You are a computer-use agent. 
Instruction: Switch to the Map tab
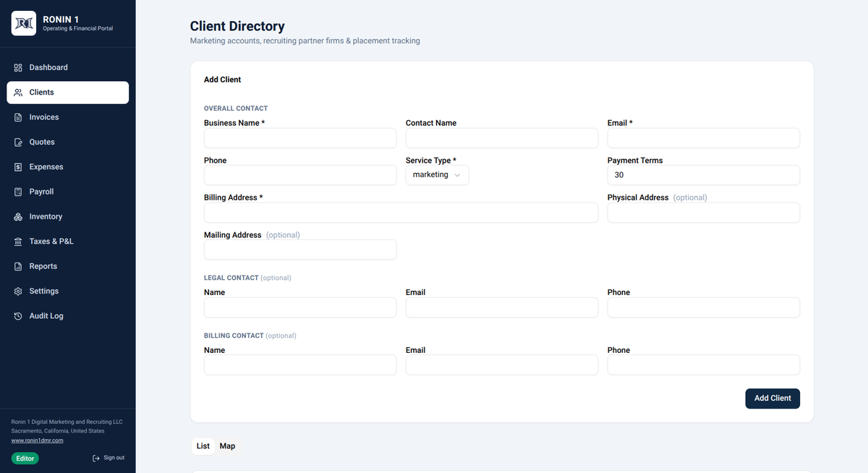(227, 446)
